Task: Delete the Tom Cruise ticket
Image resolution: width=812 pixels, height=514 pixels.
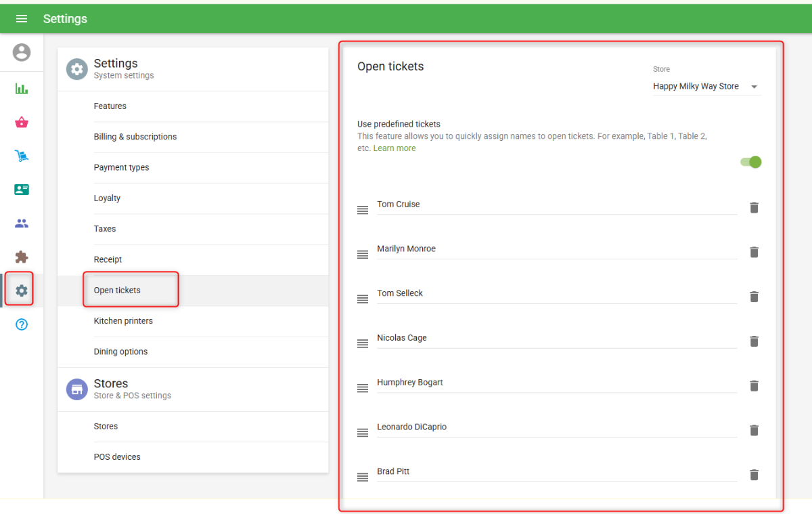Action: pos(754,208)
